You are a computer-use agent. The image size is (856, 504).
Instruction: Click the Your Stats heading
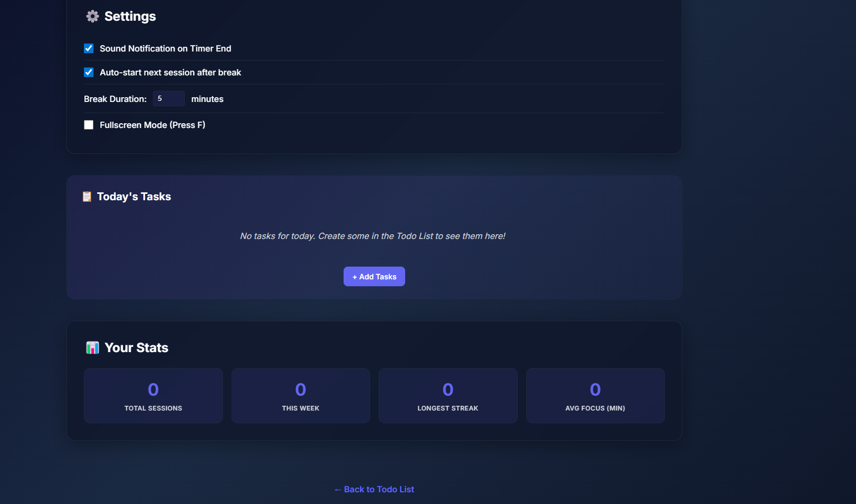(x=136, y=347)
